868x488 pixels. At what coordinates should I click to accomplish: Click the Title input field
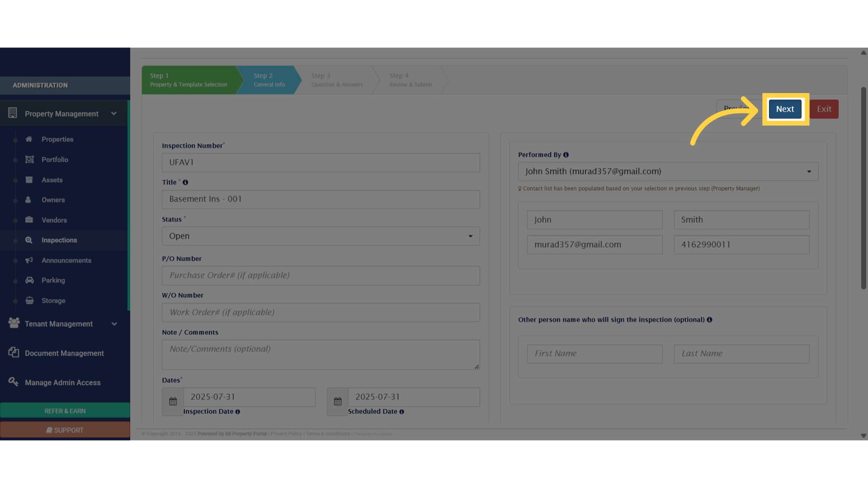click(321, 199)
